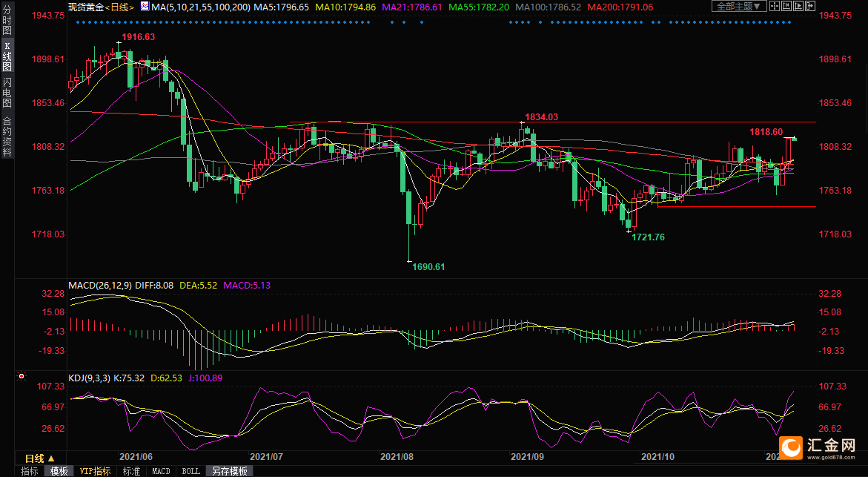Toggle the crosshair cursor icon
The width and height of the screenshot is (868, 477).
[775, 6]
